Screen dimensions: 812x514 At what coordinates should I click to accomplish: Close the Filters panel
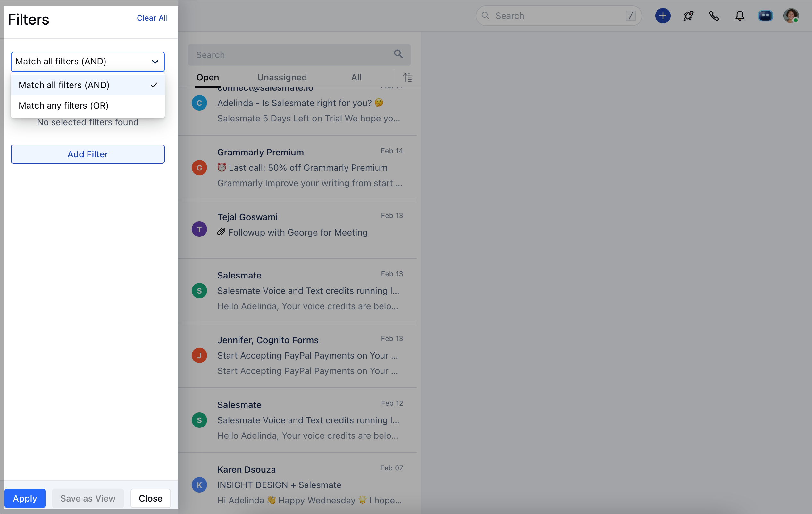click(150, 498)
